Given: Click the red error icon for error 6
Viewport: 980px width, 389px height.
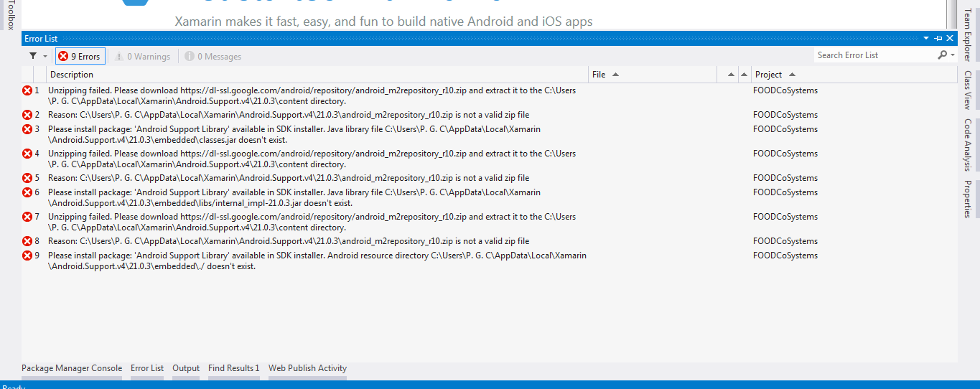Looking at the screenshot, I should (27, 192).
